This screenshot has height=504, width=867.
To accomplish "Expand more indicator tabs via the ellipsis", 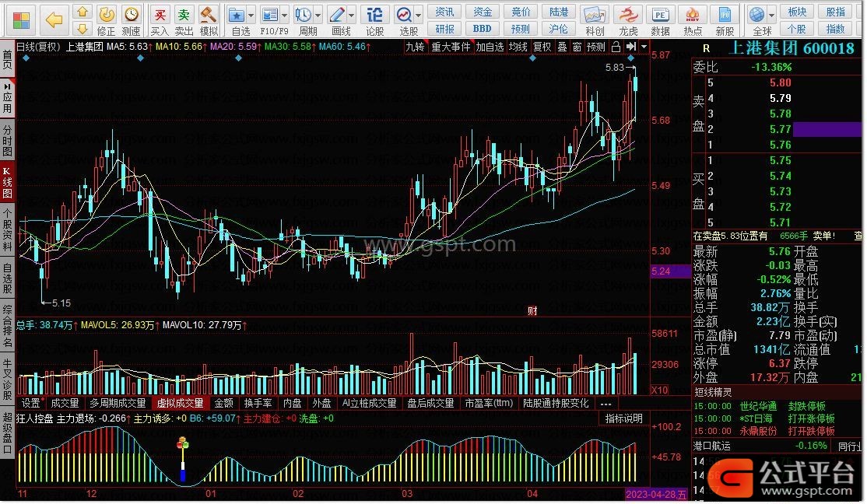I will pyautogui.click(x=605, y=404).
